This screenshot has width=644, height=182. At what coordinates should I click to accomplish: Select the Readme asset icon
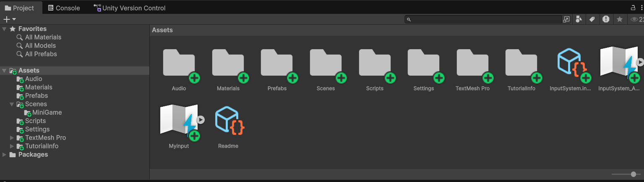point(228,122)
